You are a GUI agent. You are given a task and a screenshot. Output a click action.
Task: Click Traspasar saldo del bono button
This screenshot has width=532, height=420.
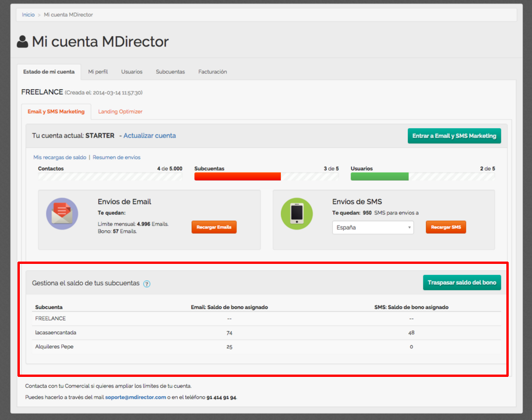461,283
